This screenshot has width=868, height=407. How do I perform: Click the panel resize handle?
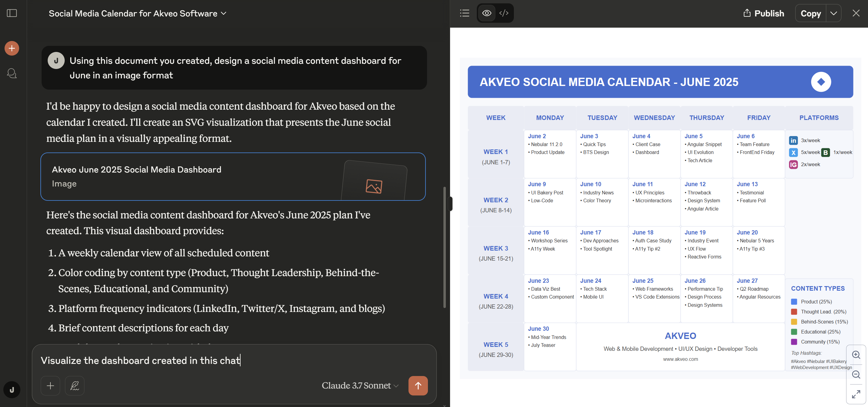pos(450,203)
